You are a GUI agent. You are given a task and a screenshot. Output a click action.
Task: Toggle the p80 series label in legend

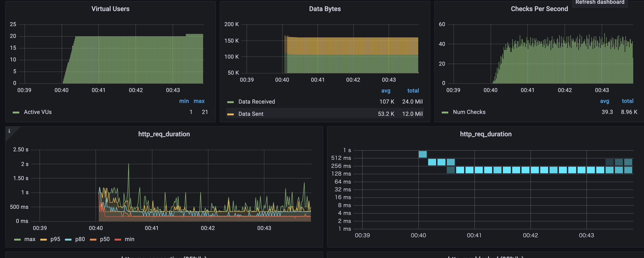point(80,239)
